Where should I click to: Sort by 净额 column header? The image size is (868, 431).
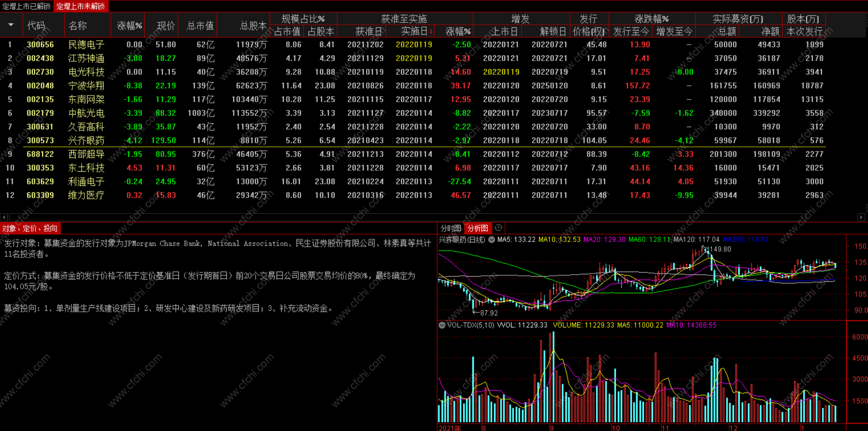pos(770,32)
